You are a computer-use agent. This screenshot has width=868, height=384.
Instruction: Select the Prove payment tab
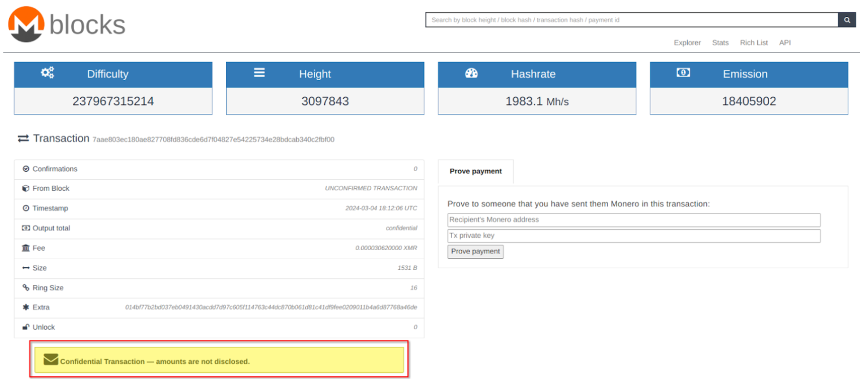(475, 171)
